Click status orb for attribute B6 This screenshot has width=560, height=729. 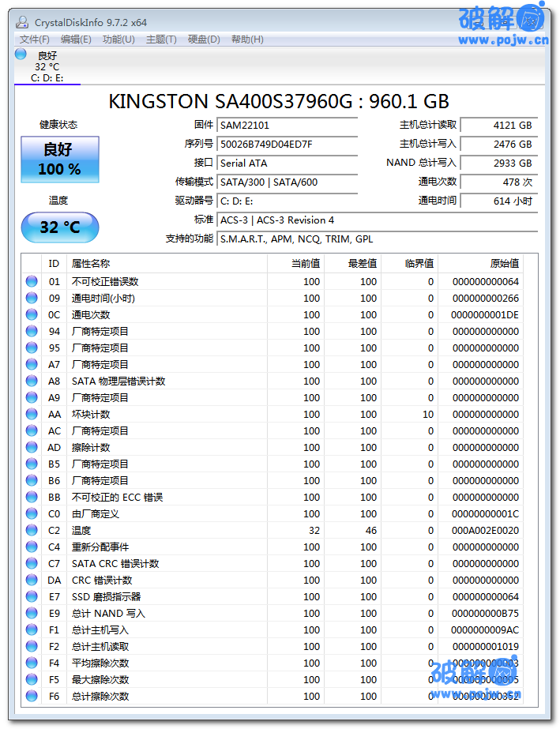tap(32, 480)
